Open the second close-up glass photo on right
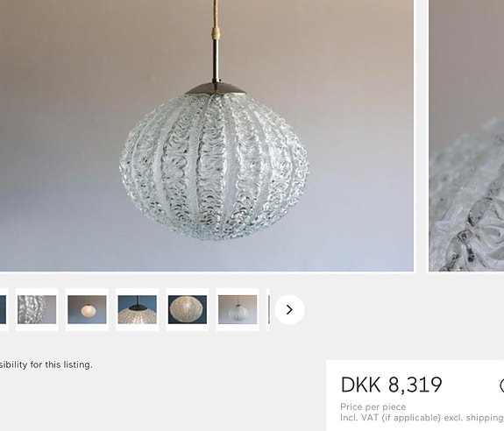The width and height of the screenshot is (504, 431). click(466, 136)
